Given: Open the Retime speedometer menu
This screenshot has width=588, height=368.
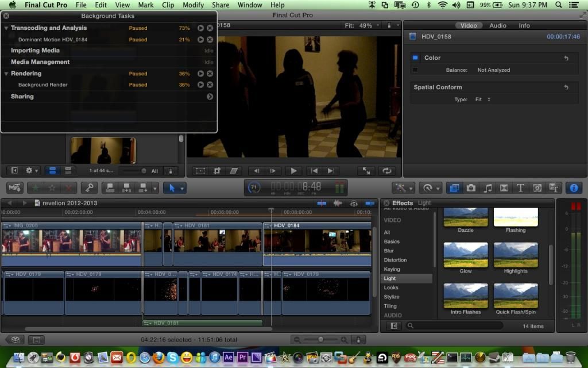Looking at the screenshot, I should [430, 188].
